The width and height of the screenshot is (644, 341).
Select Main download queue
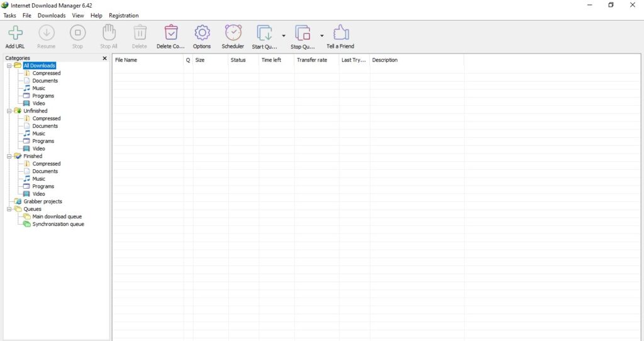coord(57,216)
